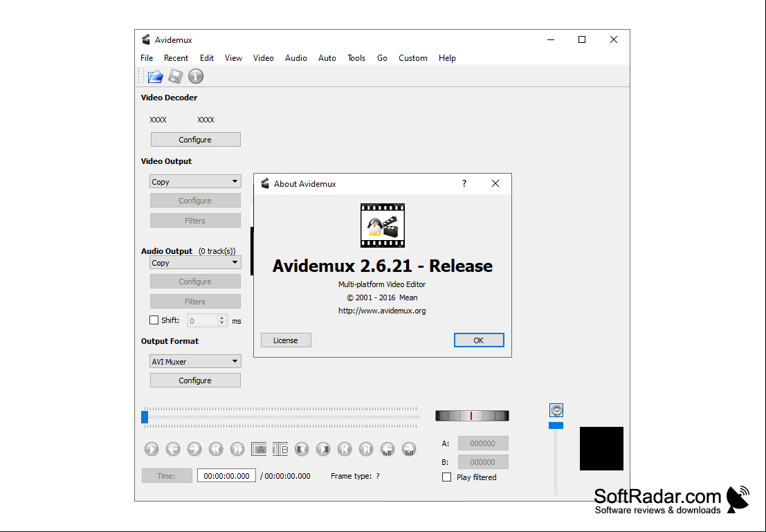Click the jog shuttle wheel control

coord(472,416)
